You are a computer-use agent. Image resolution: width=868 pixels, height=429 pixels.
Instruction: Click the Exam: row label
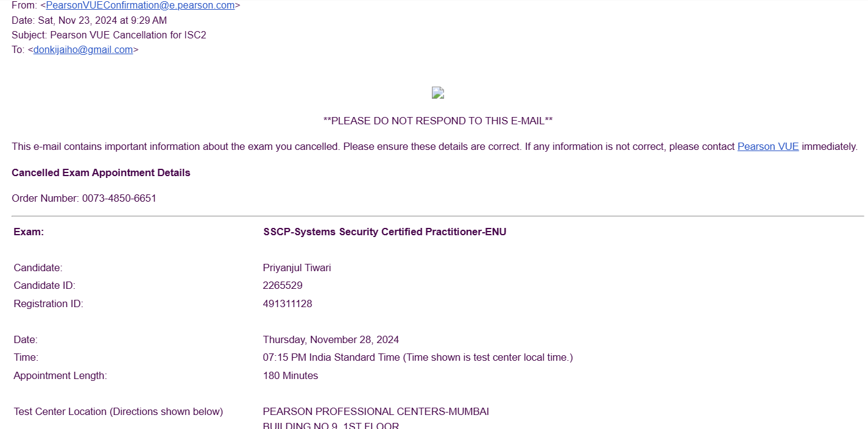[29, 232]
